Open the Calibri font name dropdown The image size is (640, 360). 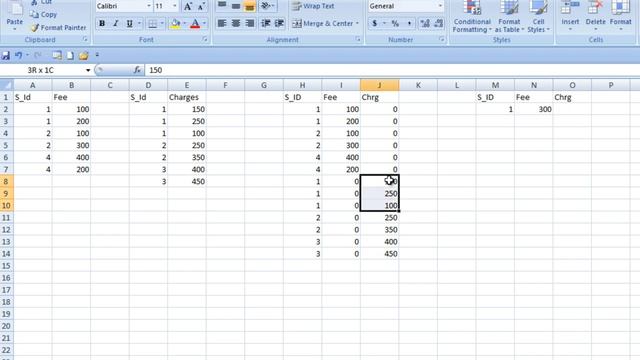click(149, 6)
